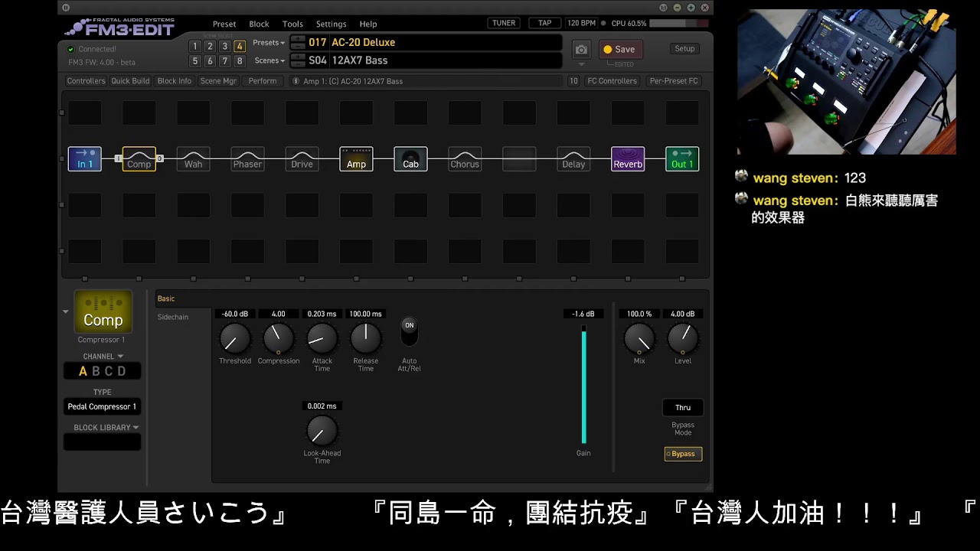Select scene 4 button
Screen dimensions: 980x551
pos(240,47)
